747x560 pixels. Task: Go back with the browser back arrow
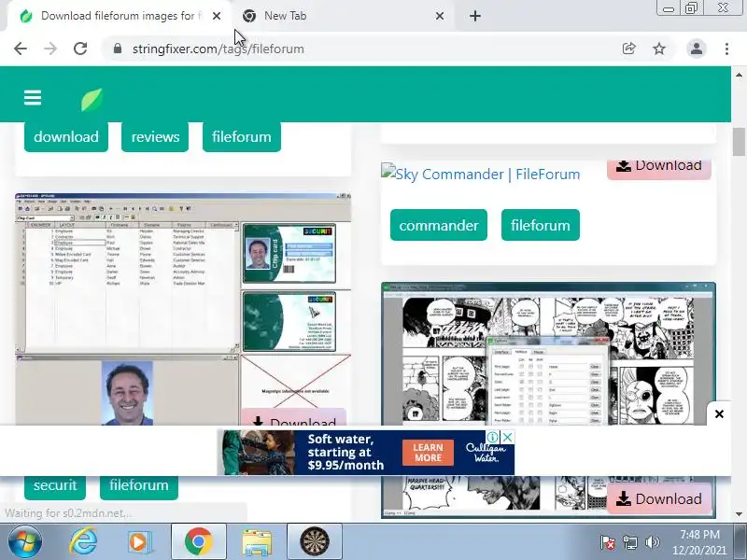pos(21,49)
